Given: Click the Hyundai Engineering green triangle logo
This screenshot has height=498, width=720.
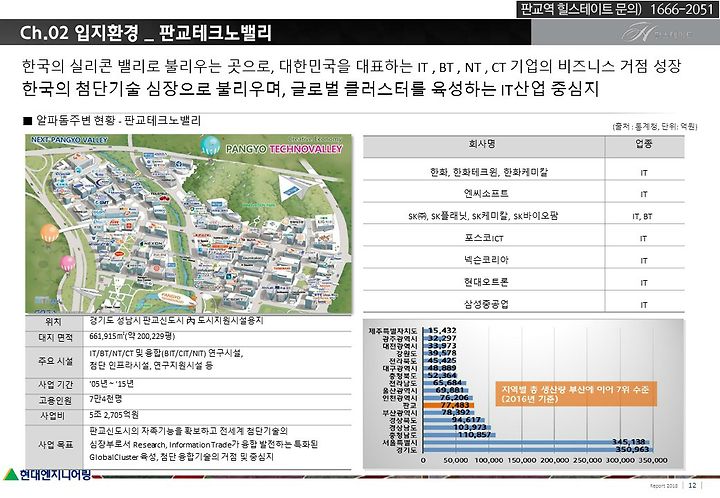Looking at the screenshot, I should coord(11,474).
